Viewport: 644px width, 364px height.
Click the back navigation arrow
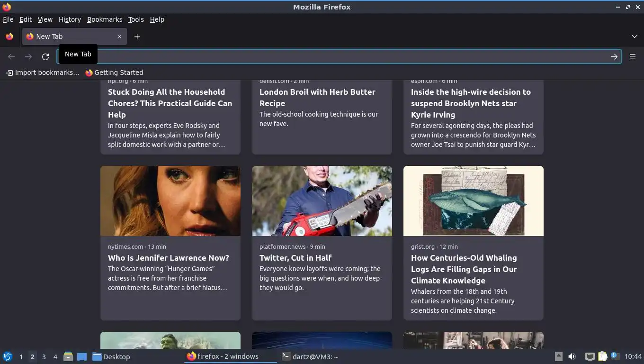(x=11, y=56)
